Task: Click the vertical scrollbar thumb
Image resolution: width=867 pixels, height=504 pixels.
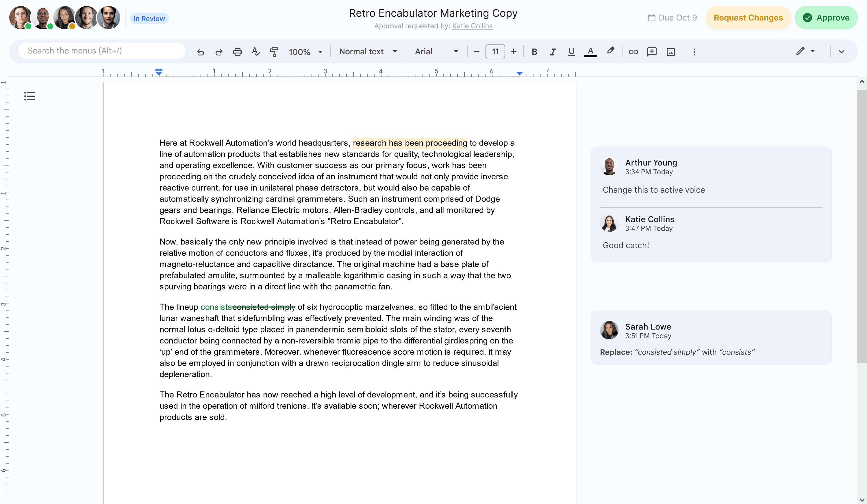Action: click(862, 226)
